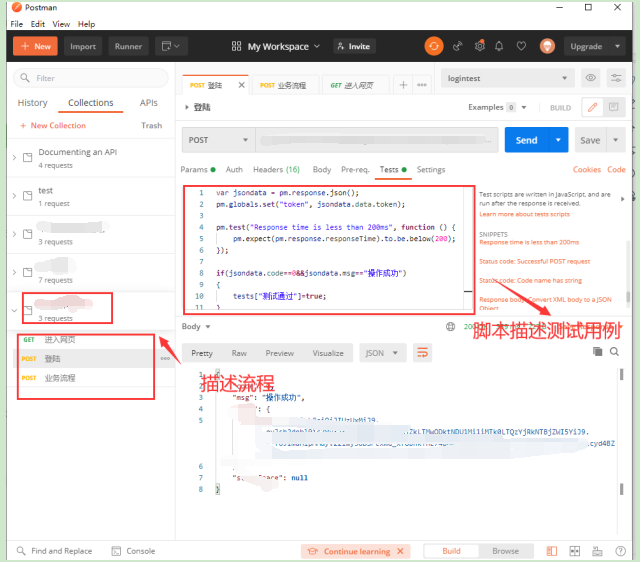Open options ellipsis for 登陆 request
This screenshot has width=640, height=562.
point(165,358)
